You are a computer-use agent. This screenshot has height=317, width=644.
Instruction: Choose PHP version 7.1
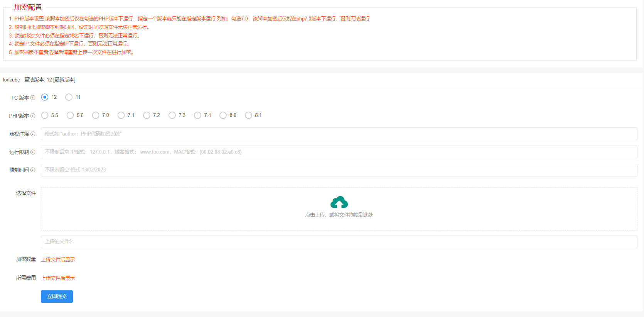(x=121, y=115)
